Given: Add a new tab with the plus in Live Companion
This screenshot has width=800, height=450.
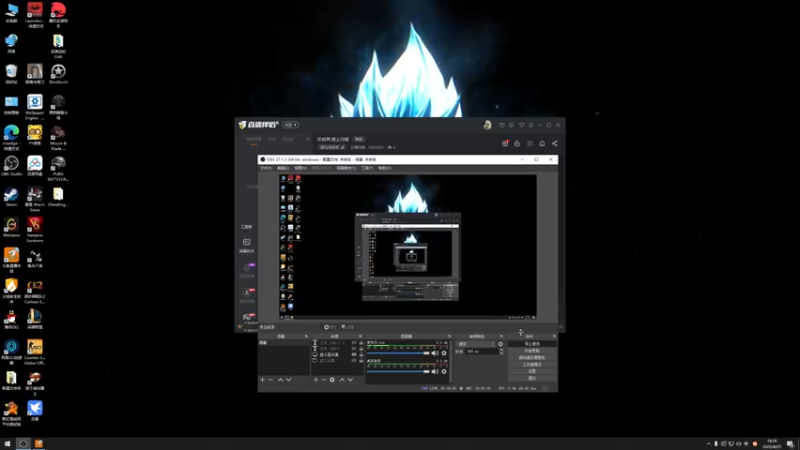Looking at the screenshot, I should [x=308, y=139].
